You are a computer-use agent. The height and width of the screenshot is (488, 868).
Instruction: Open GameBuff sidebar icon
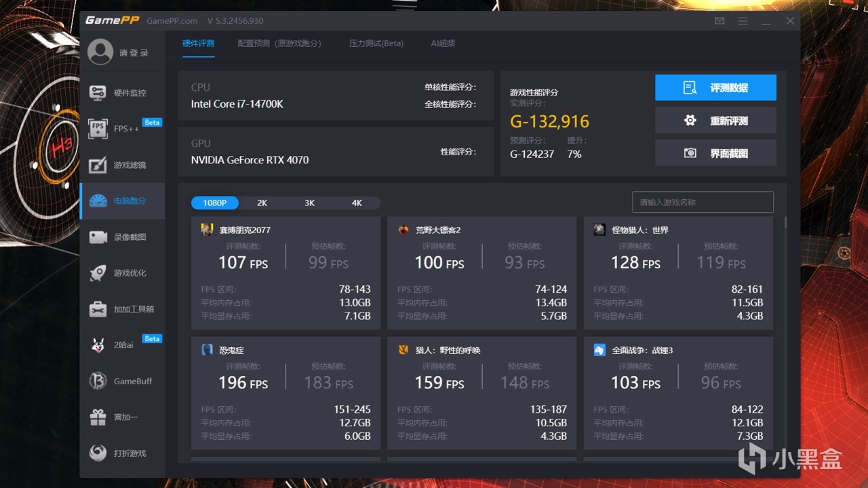[98, 381]
